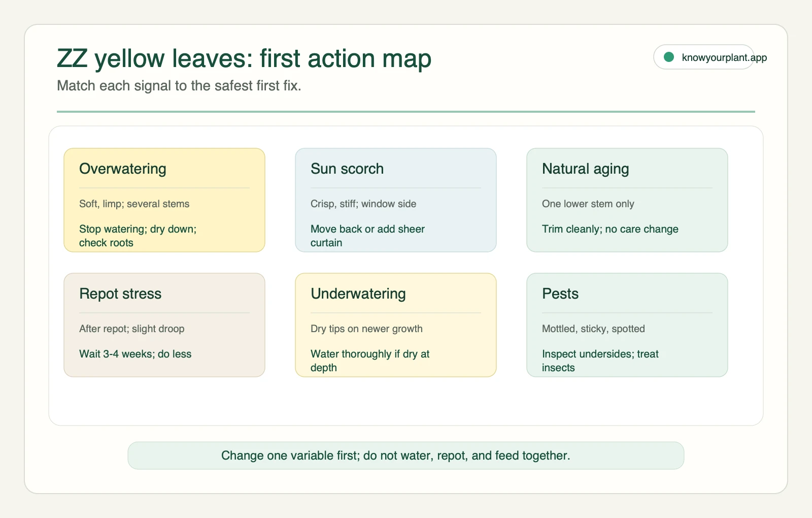Click Trim cleanly; no care change text

pyautogui.click(x=610, y=229)
